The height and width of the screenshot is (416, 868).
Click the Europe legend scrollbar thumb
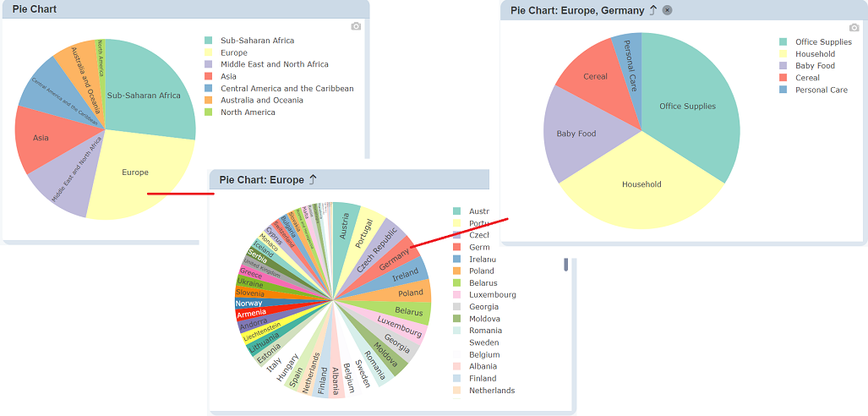[566, 264]
